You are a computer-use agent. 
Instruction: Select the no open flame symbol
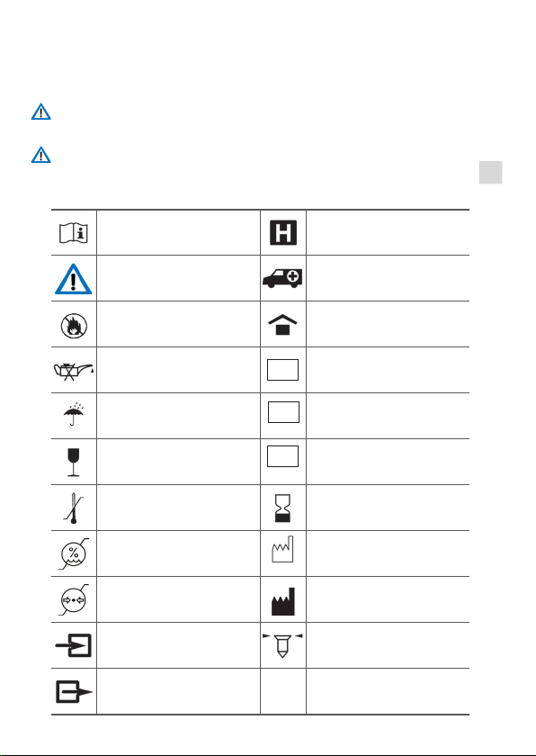(74, 326)
